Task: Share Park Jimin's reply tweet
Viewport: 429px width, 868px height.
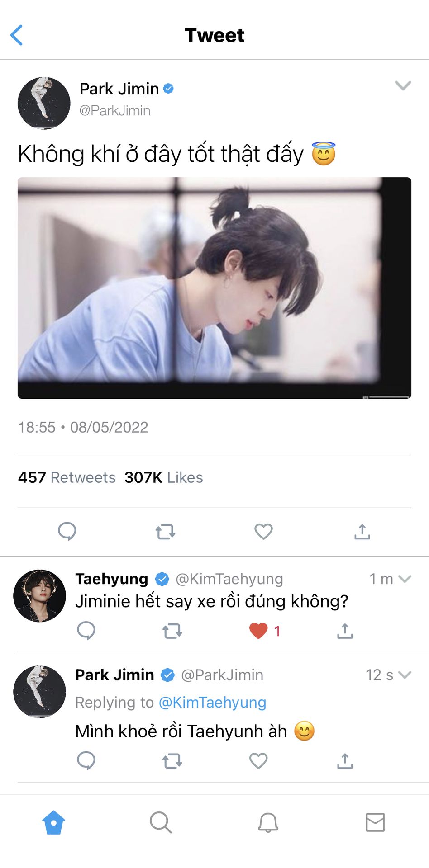Action: pos(345,761)
